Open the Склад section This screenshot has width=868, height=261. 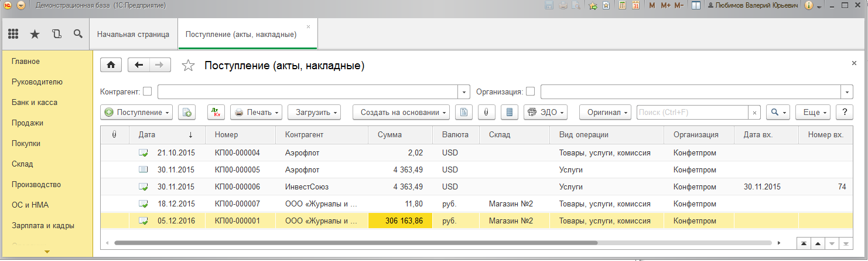click(22, 164)
